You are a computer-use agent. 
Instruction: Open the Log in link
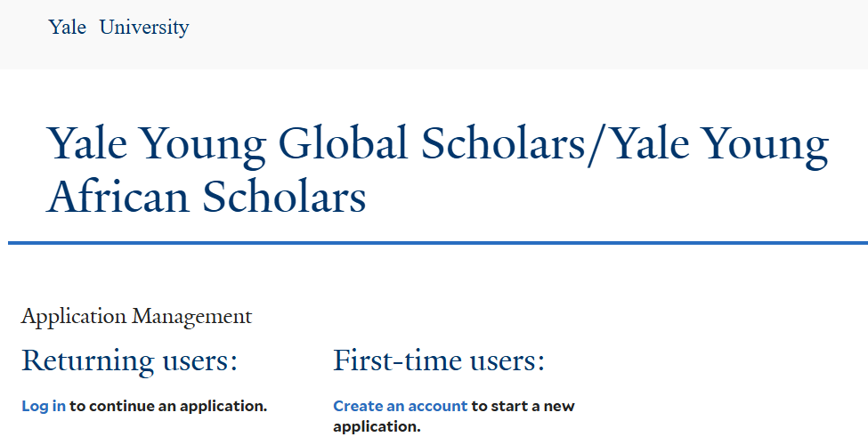44,406
